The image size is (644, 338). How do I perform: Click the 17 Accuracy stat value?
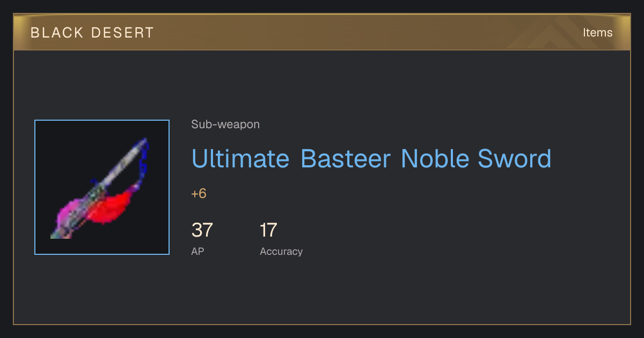click(268, 230)
